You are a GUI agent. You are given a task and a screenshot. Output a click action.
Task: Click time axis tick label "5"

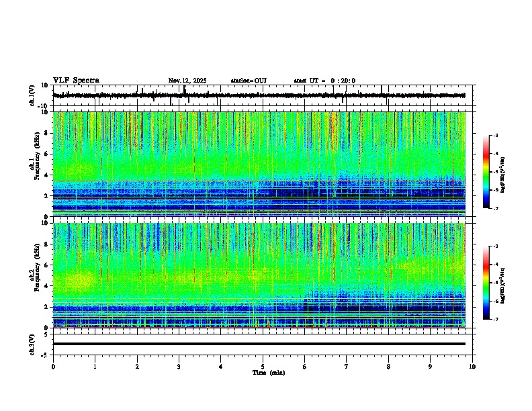(x=263, y=367)
